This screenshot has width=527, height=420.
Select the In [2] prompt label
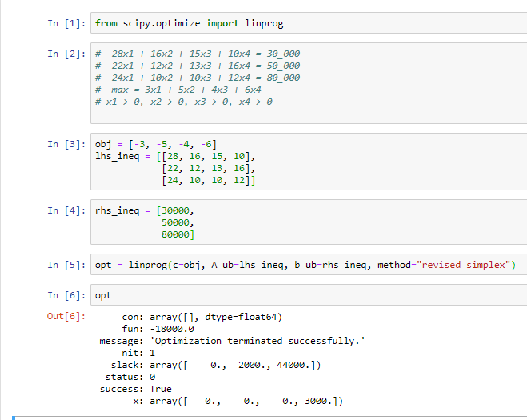(66, 54)
